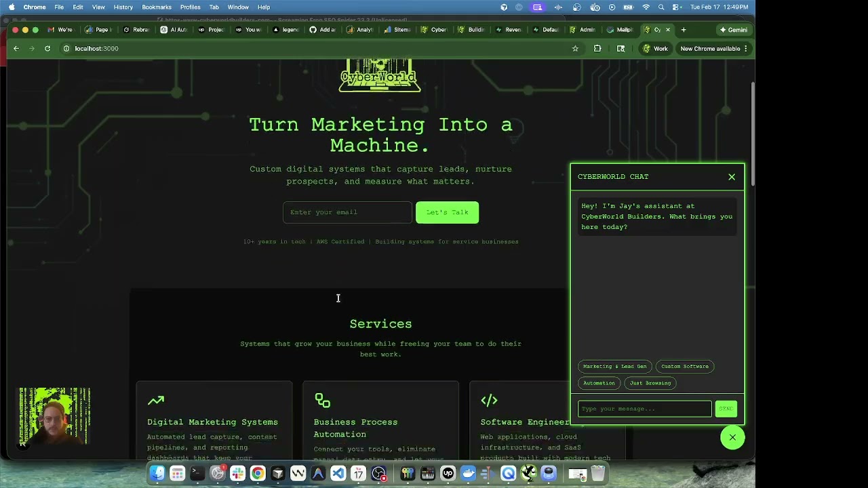
Task: Choose the 'Automation' quick reply
Action: point(599,383)
